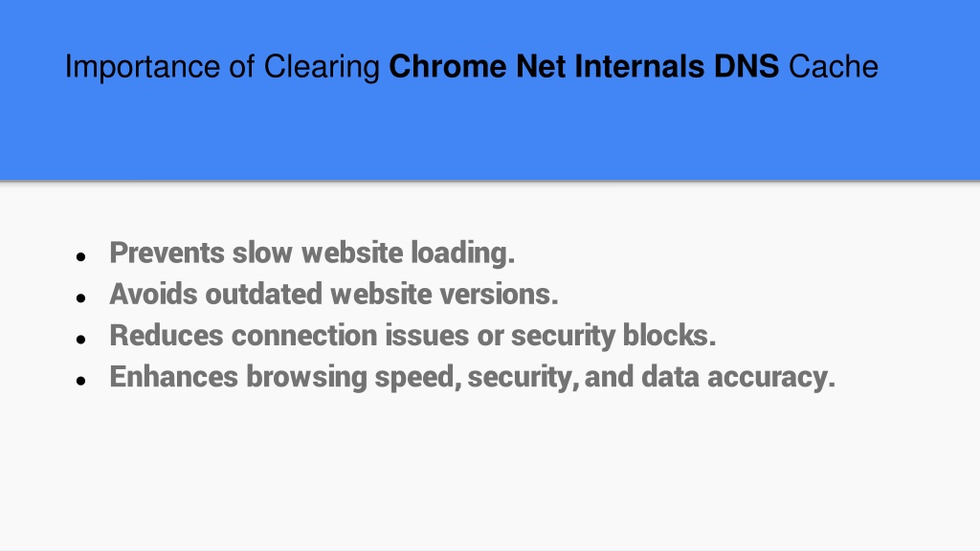Screen dimensions: 980x551
Task: Click the word "loading." in first bullet
Action: click(462, 253)
